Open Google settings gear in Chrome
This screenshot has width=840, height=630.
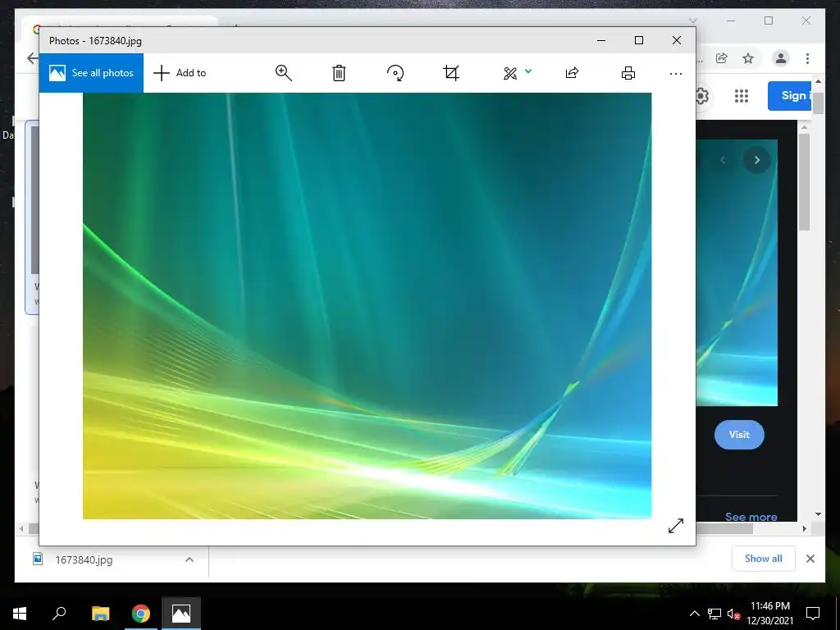(702, 96)
